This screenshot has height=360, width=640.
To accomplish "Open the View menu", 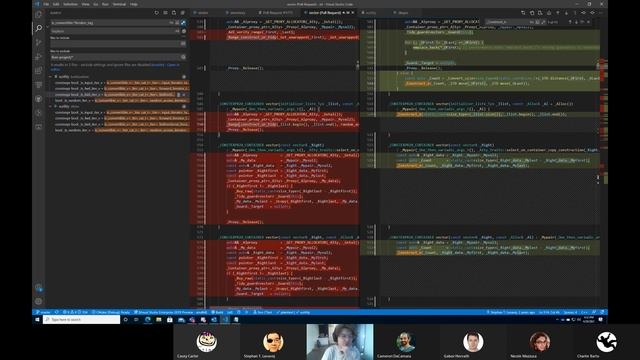I will pos(85,4).
